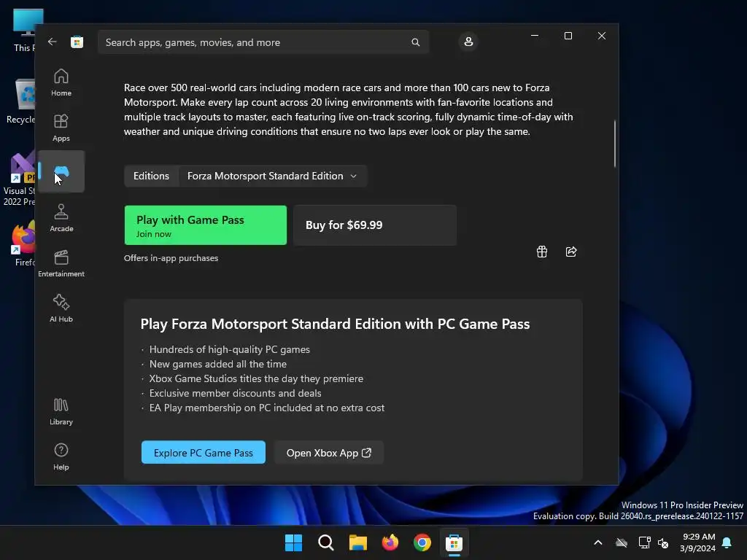Click Open Xbox App button

[x=329, y=452]
